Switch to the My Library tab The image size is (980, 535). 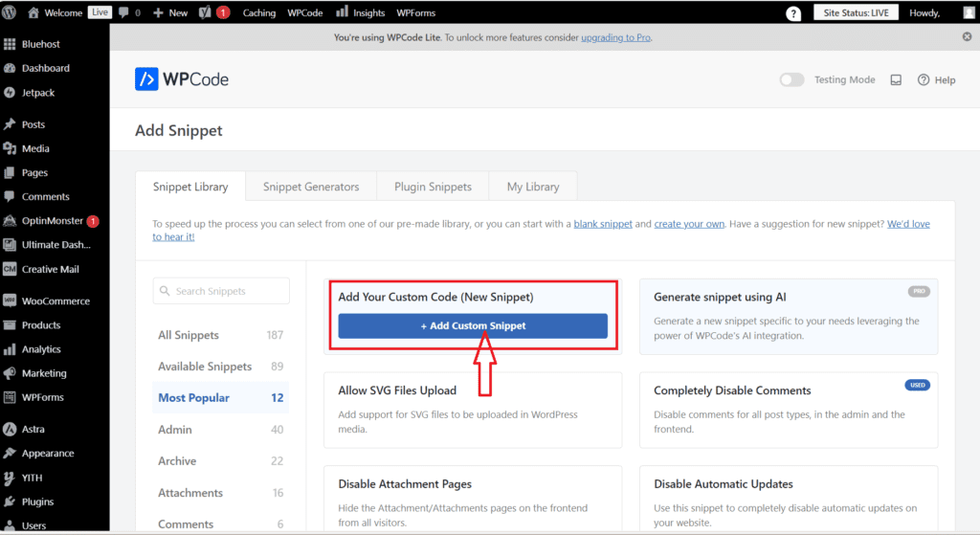point(533,187)
